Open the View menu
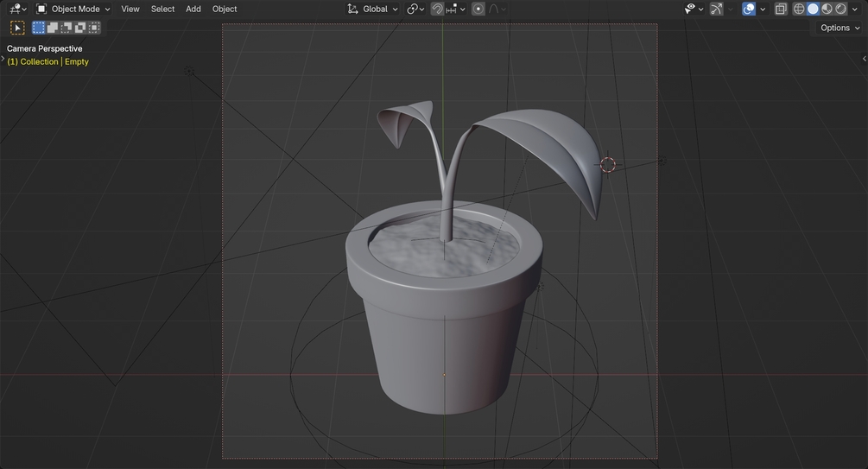Viewport: 868px width, 469px height. [x=130, y=9]
